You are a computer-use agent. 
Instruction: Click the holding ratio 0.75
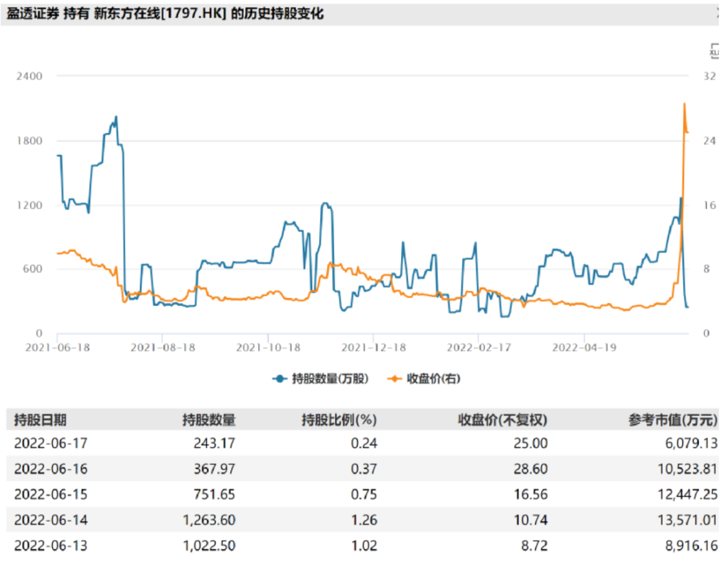[x=364, y=494]
